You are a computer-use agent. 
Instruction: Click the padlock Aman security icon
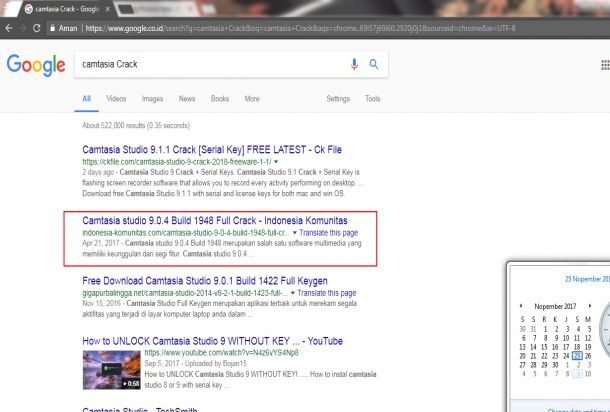(x=52, y=28)
